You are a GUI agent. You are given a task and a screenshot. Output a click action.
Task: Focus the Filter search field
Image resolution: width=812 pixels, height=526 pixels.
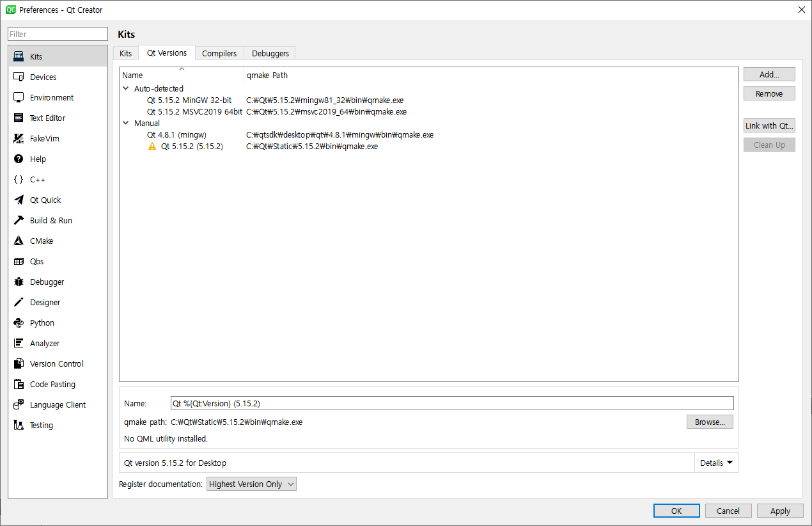pos(58,34)
